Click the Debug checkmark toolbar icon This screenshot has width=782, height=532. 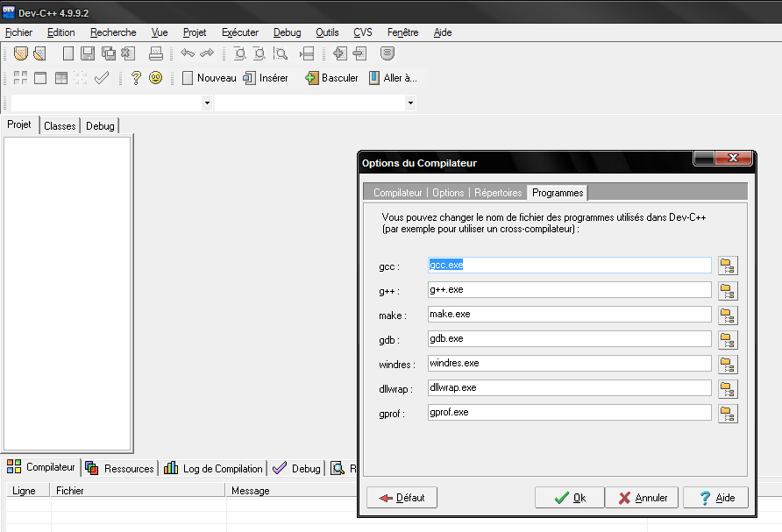[x=101, y=78]
